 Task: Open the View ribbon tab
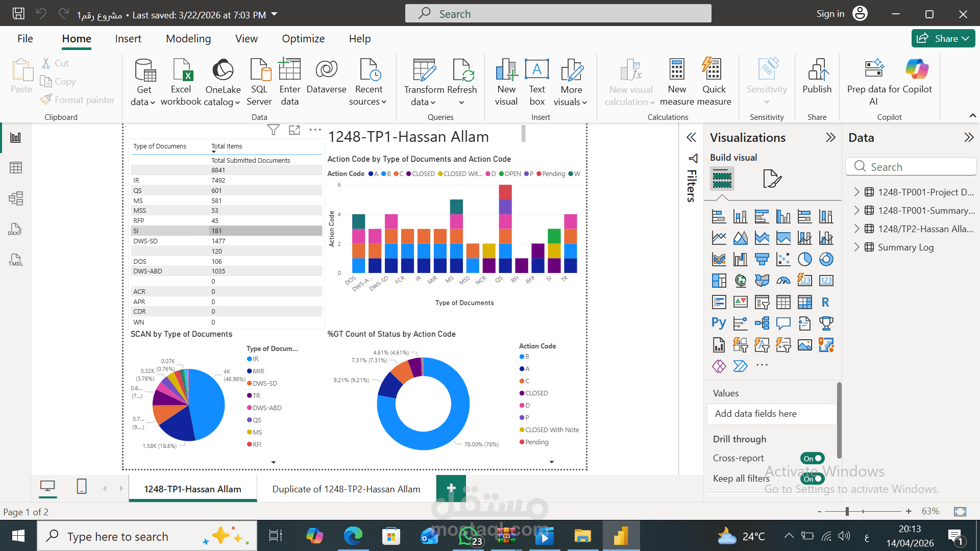(247, 39)
